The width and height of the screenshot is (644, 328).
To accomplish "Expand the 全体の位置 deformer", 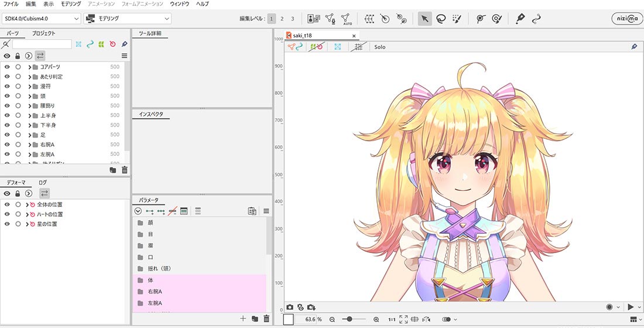I will [x=27, y=204].
